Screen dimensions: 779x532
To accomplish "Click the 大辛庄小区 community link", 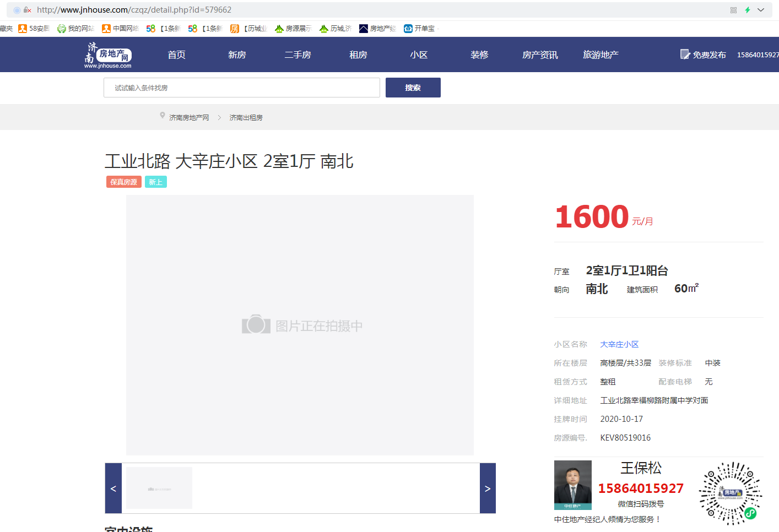I will [619, 344].
